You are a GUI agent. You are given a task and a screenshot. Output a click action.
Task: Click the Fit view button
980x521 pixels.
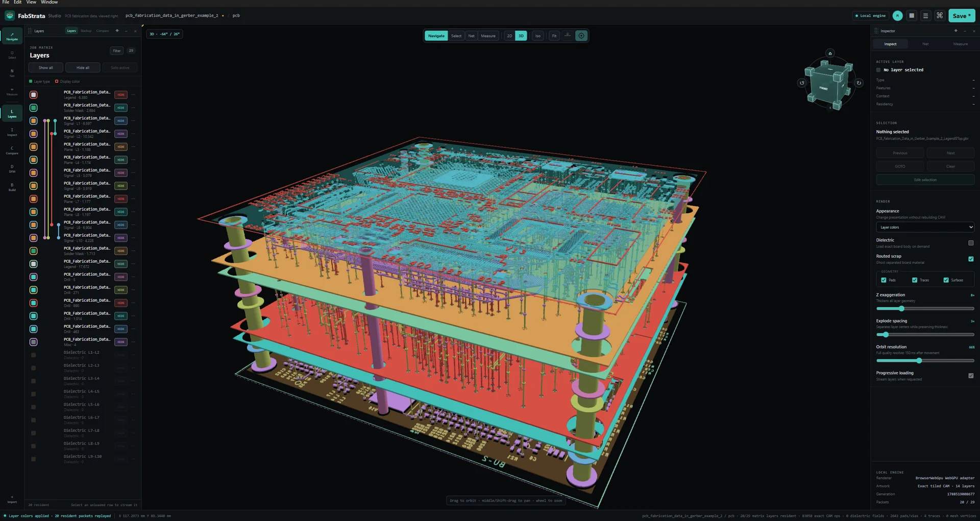point(554,36)
